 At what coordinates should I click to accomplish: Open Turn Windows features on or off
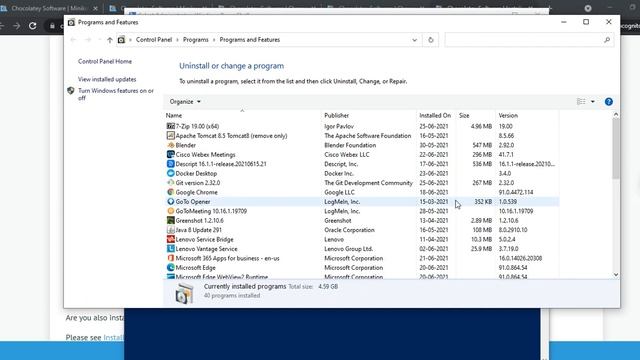116,94
